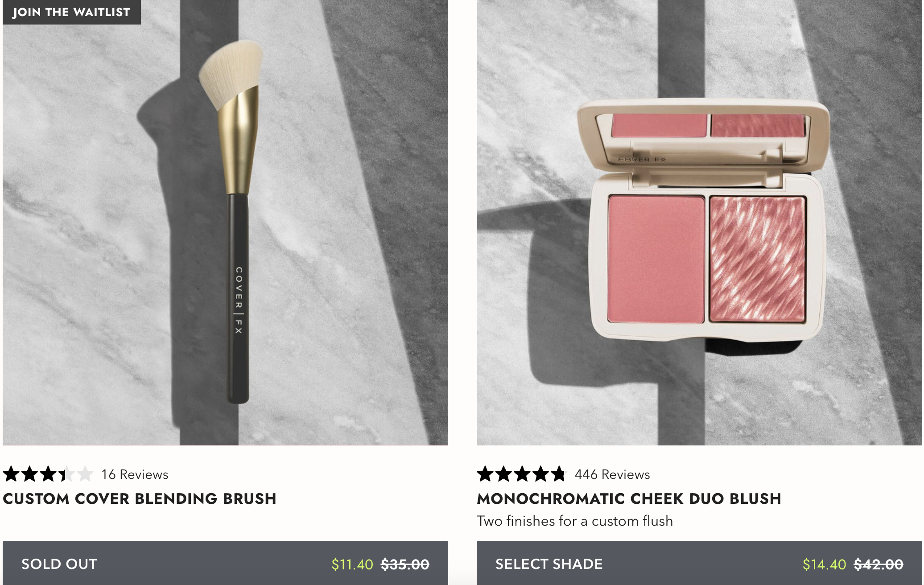Image resolution: width=924 pixels, height=585 pixels.
Task: Click the half-filled star on brush rating
Action: 66,474
